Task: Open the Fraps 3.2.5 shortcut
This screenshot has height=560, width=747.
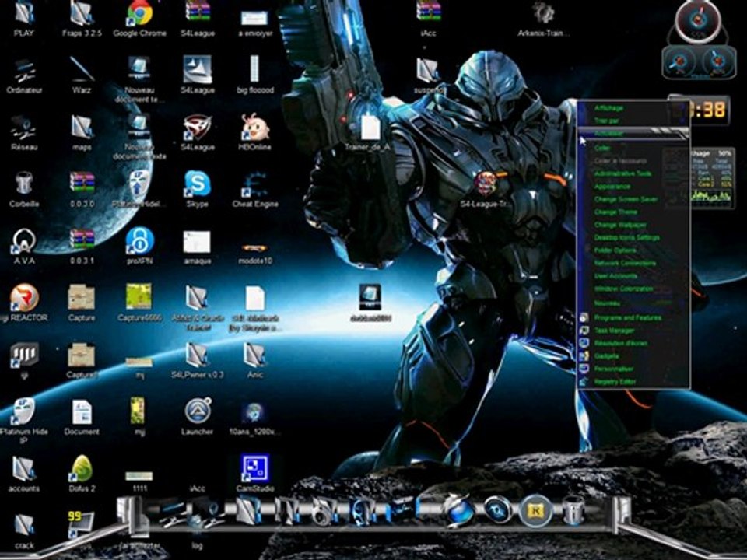Action: 82,19
